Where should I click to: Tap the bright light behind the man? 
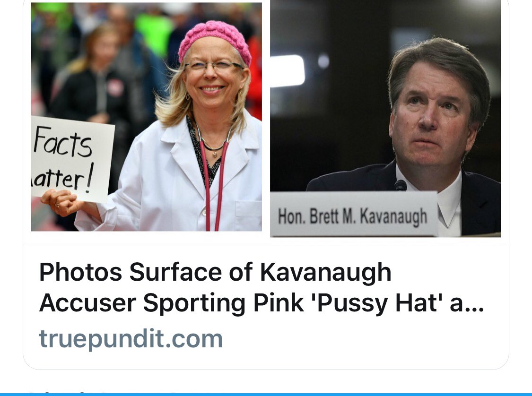coord(288,71)
